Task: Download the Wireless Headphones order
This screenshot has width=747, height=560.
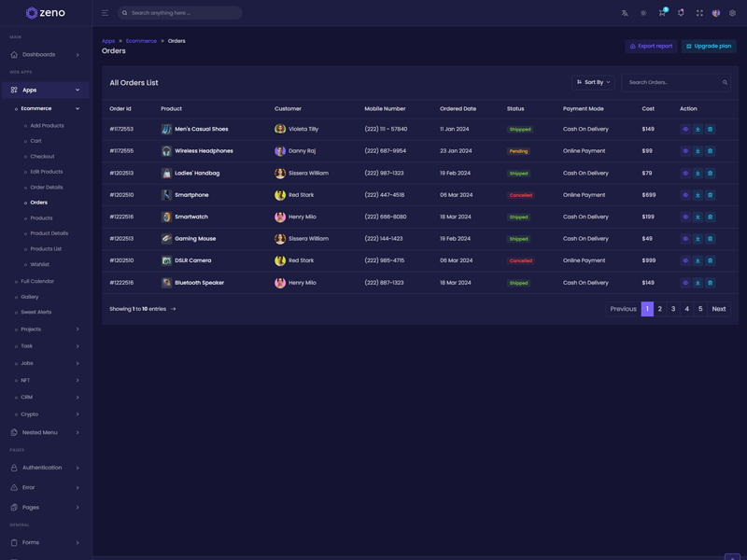Action: tap(698, 151)
